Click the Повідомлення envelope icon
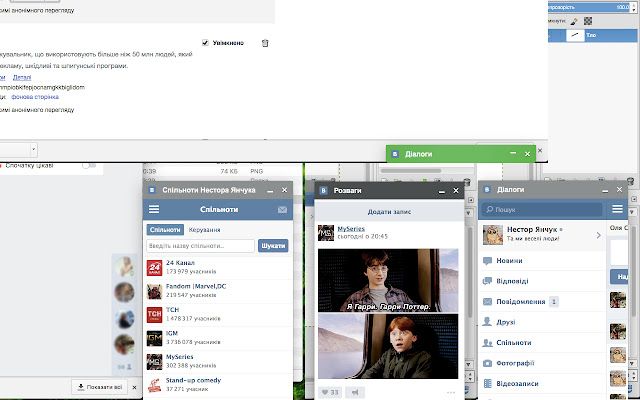640x400 pixels. [487, 302]
